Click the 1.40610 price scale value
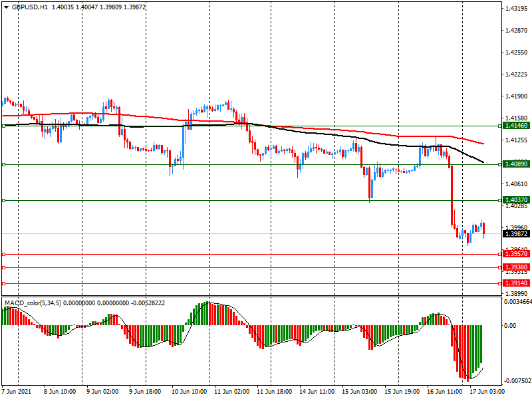This screenshot has height=399, width=532. (517, 184)
